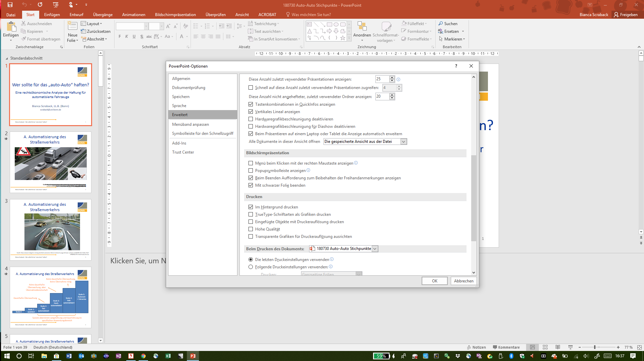Viewport: 644px width, 361px height.
Task: Select Menüband anpassen option
Action: tap(203, 124)
